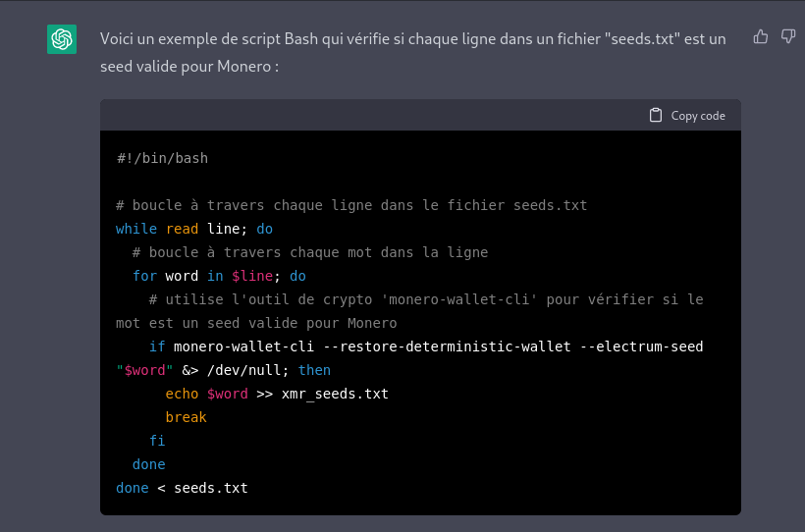This screenshot has width=805, height=532.
Task: Click the ChatGPT avatar logo
Action: 62,39
